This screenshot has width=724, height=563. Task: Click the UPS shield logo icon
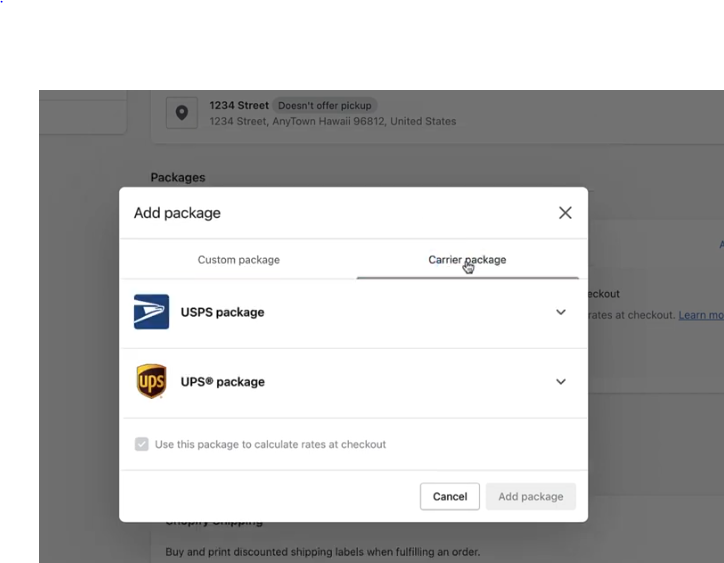tap(151, 381)
